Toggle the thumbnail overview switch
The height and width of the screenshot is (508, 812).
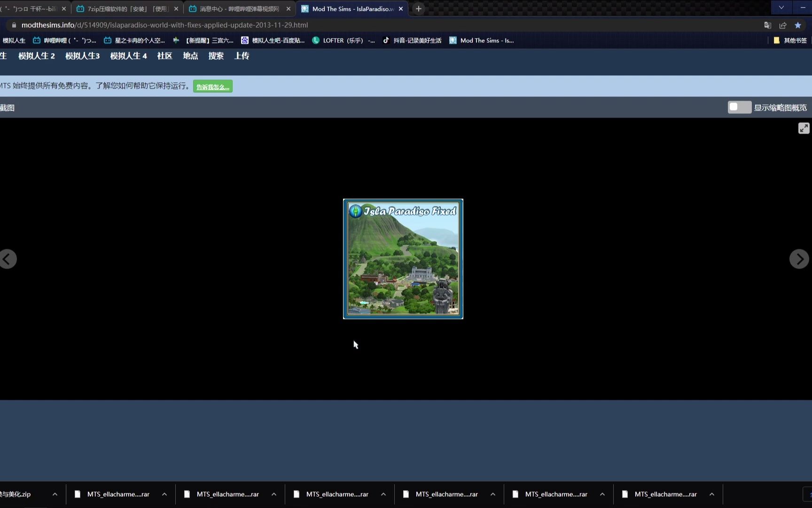[x=739, y=107]
